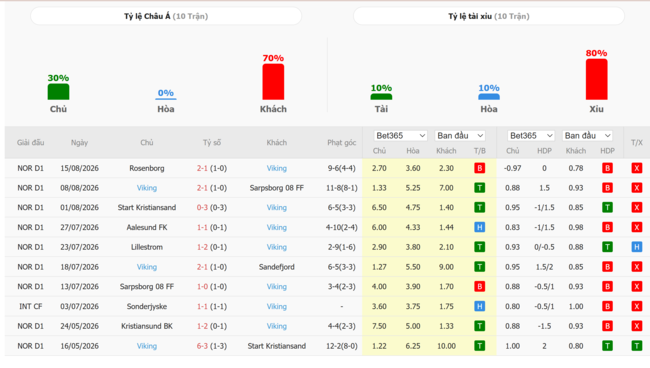Image resolution: width=650 pixels, height=368 pixels.
Task: Click the red B HDP icon in the Sandefjord row
Action: click(x=607, y=267)
